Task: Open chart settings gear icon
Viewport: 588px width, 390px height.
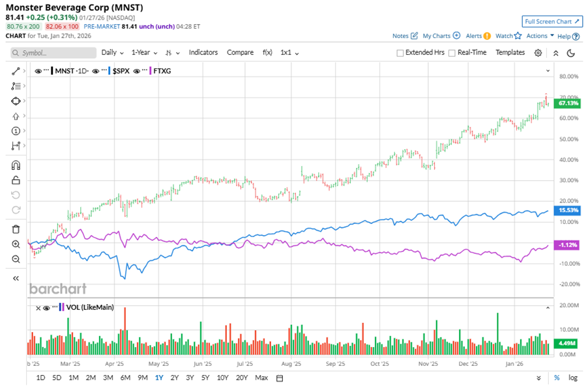Action: tap(538, 53)
